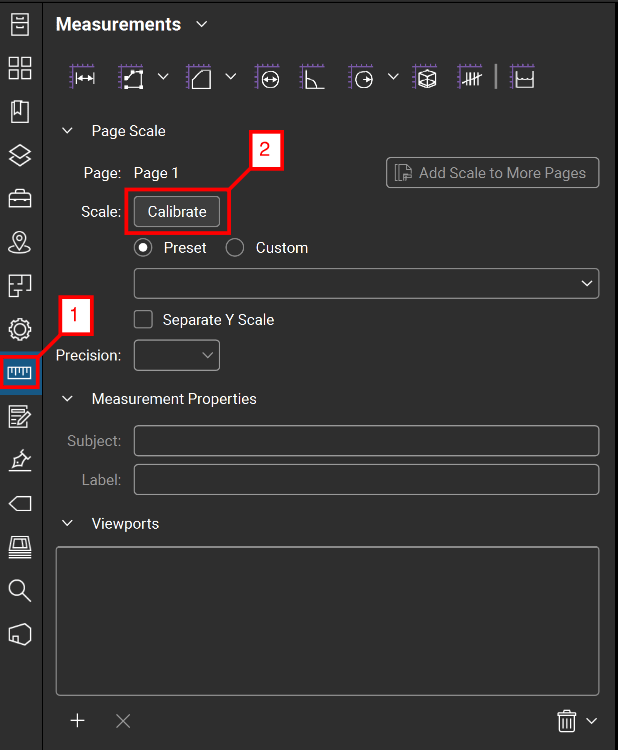Collapse the Page Scale section
Screen dimensions: 618x750
coord(67,131)
